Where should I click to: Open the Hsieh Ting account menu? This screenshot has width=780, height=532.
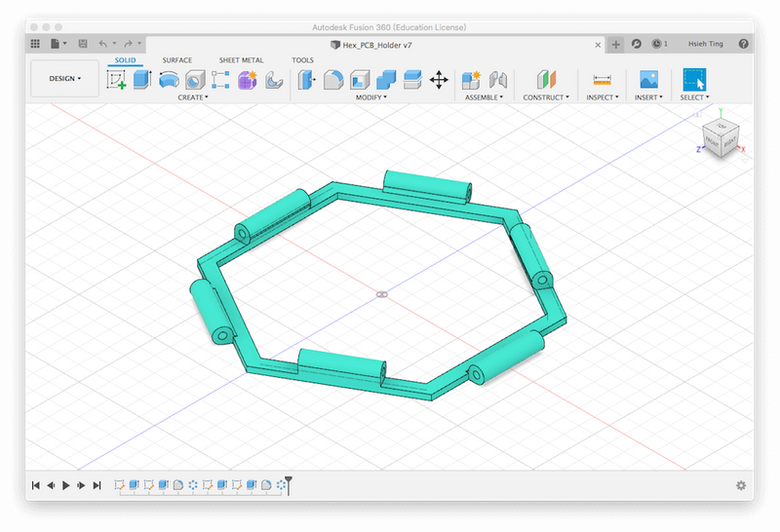704,44
